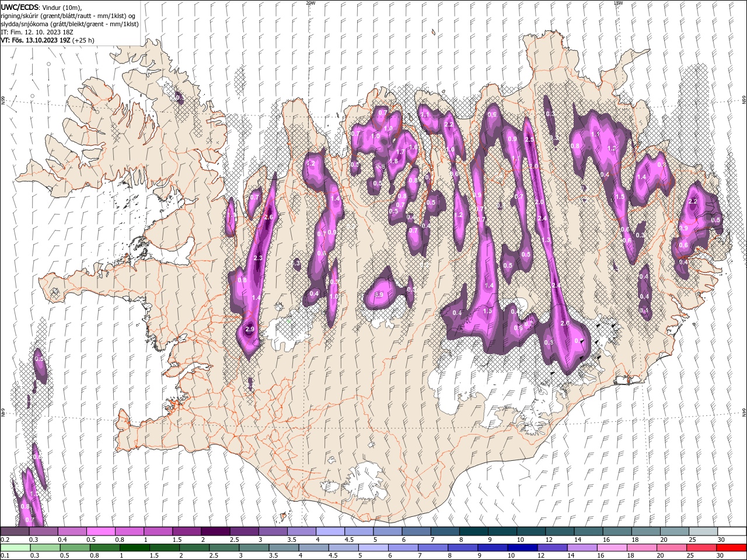Click the '1.8' snowfall value on the map
This screenshot has width=747, height=560.
pos(394,162)
